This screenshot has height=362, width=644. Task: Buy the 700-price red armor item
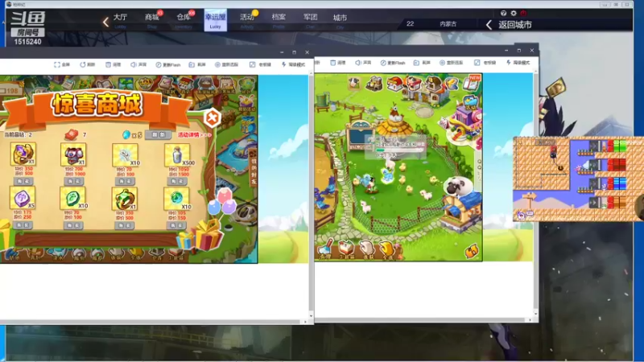73,181
